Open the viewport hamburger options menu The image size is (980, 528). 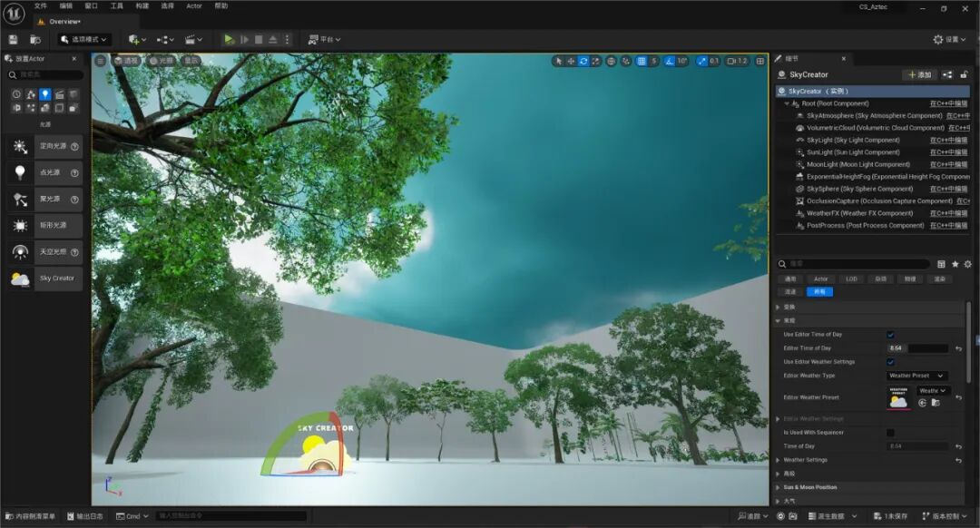pyautogui.click(x=101, y=61)
